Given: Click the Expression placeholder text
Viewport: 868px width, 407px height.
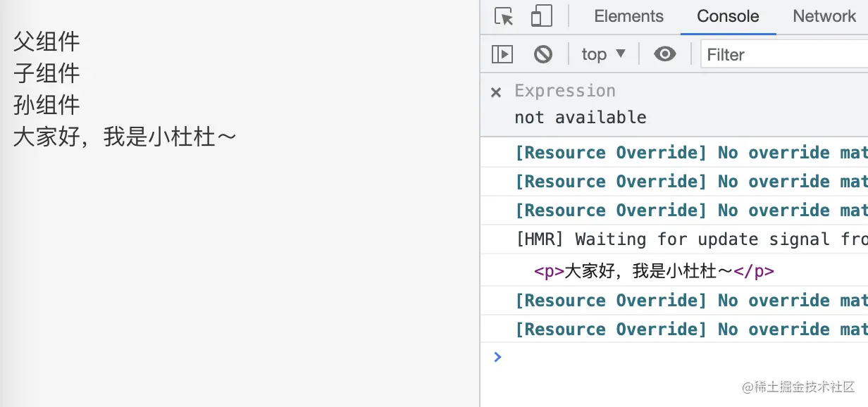Looking at the screenshot, I should tap(565, 91).
